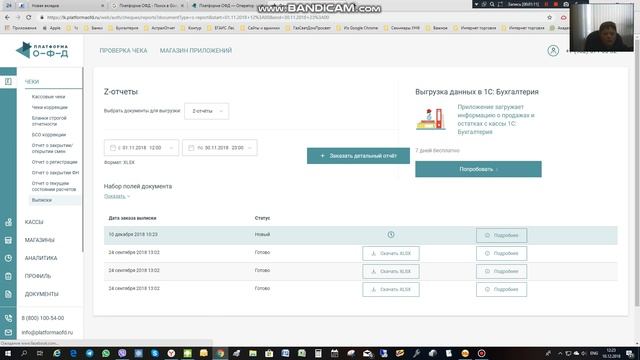Click the clock status icon in the Новый row
Viewport: 640px width, 360px height.
[391, 235]
